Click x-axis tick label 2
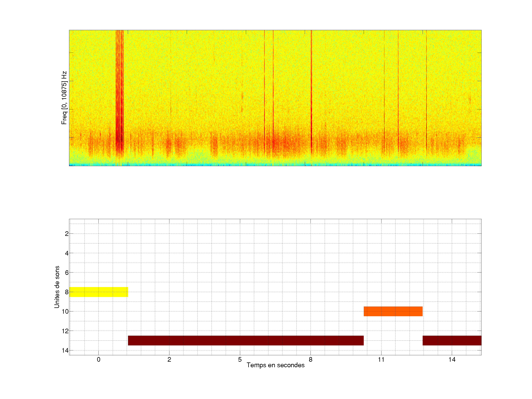 tap(169, 359)
